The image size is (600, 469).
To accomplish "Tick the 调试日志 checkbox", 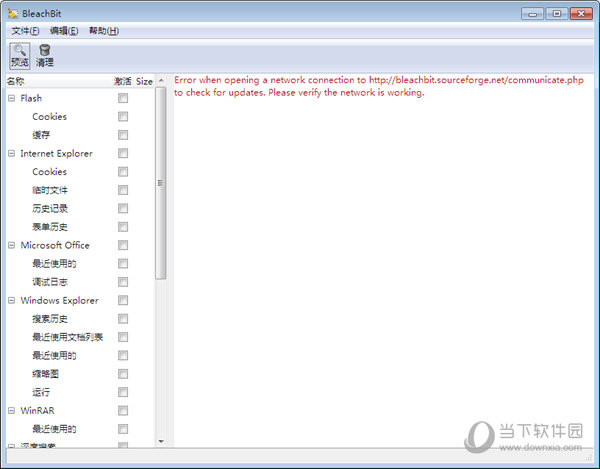I will pyautogui.click(x=123, y=282).
